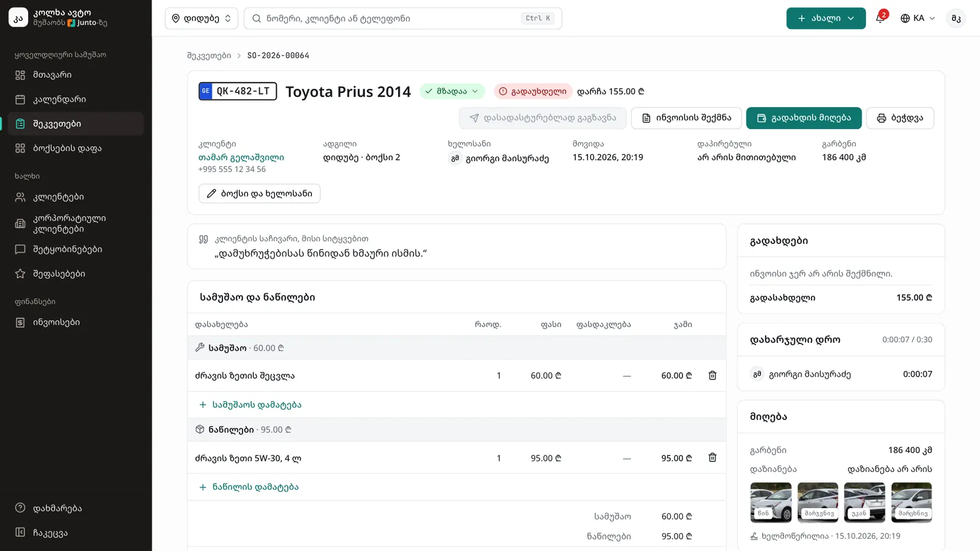Go to შეკვეთები breadcrumb link
The width and height of the screenshot is (980, 551).
coord(209,56)
